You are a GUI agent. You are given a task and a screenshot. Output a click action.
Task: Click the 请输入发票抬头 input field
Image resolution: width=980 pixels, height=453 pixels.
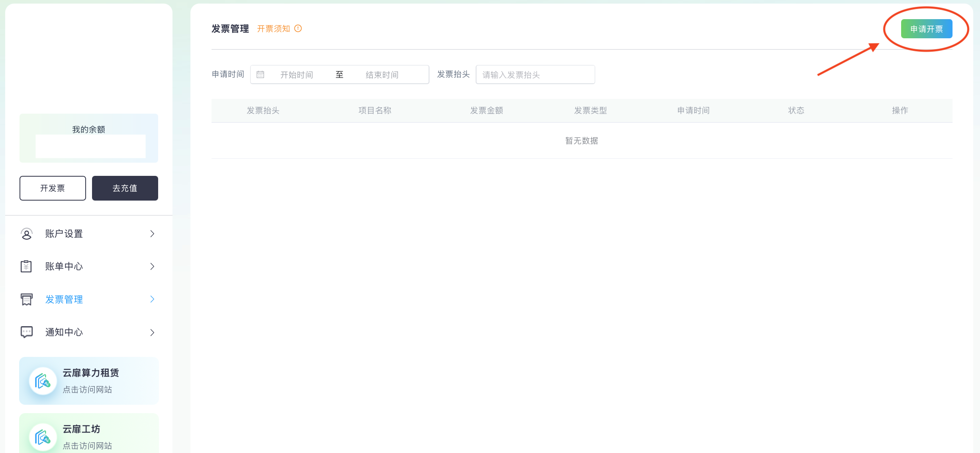click(x=535, y=75)
